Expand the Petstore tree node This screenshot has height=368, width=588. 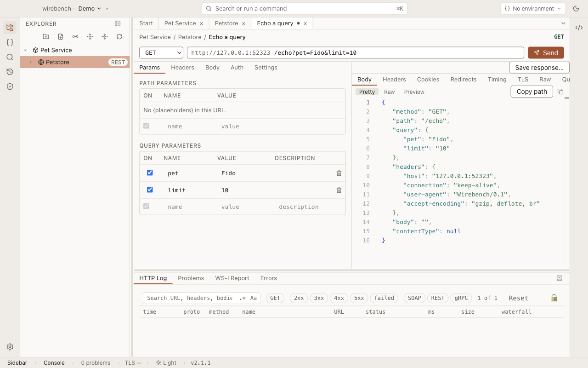pyautogui.click(x=31, y=62)
